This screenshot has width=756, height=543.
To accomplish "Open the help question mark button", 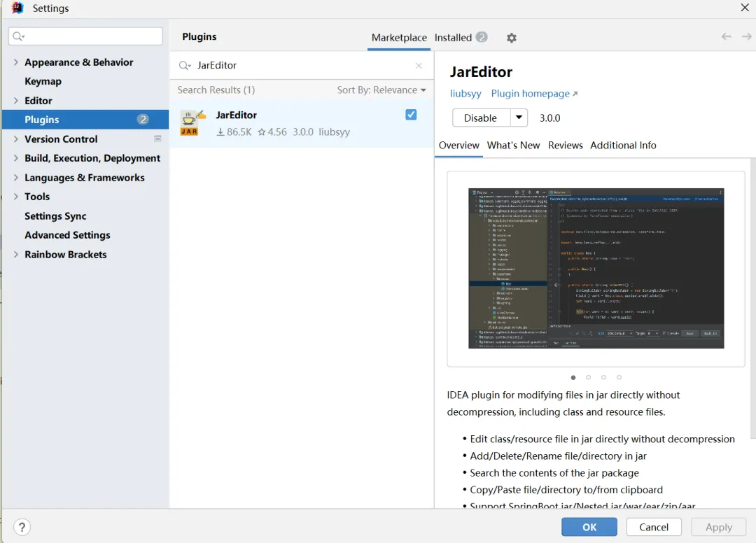I will pos(22,527).
